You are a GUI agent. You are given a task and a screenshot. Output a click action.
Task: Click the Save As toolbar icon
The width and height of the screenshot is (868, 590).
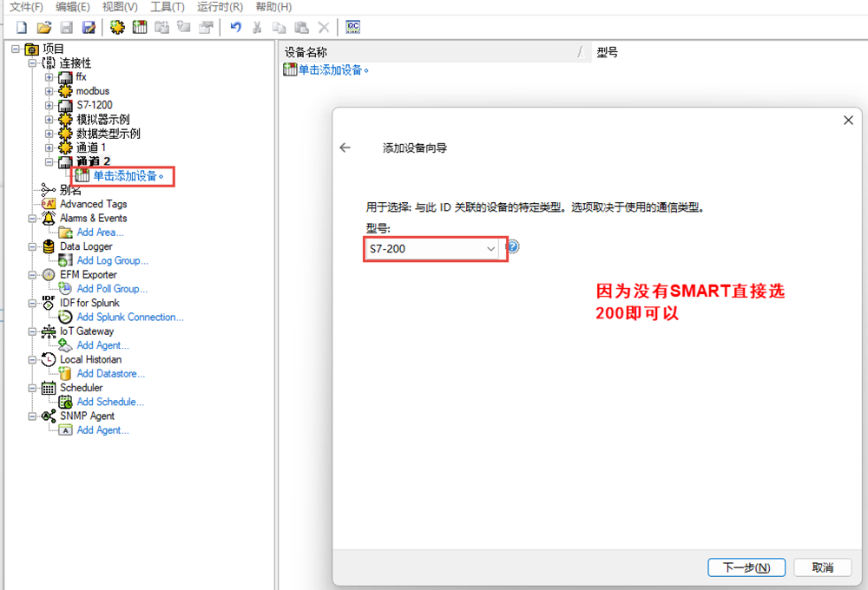point(89,28)
